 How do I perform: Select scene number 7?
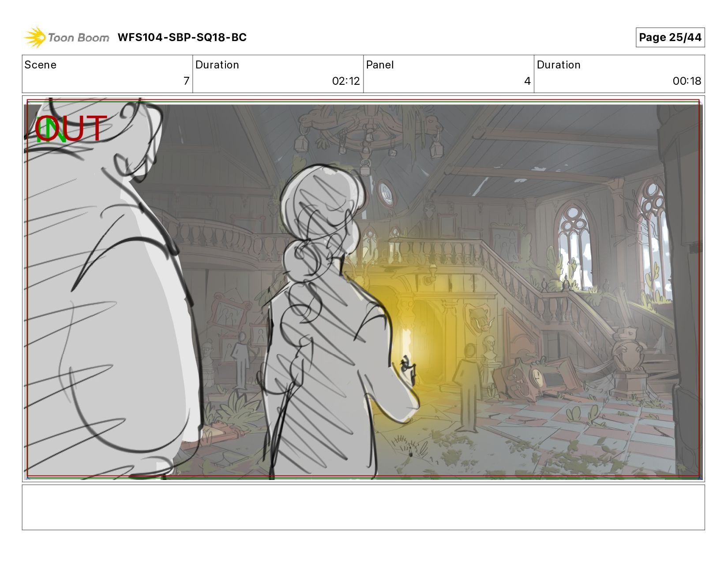coord(186,81)
